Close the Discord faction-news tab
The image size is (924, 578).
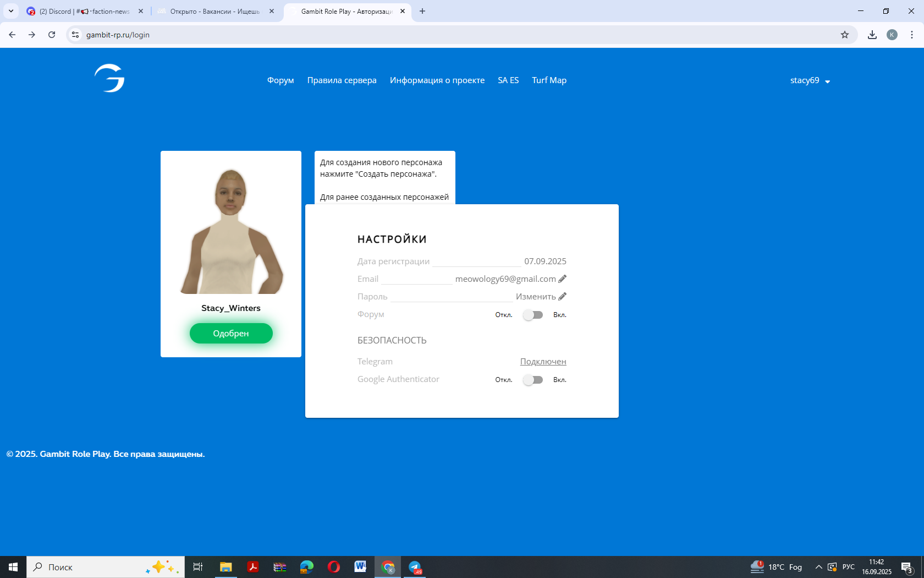click(x=141, y=11)
